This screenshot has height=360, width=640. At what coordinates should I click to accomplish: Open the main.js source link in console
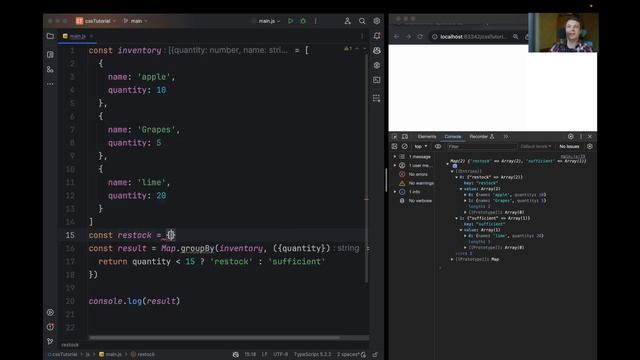tap(572, 156)
